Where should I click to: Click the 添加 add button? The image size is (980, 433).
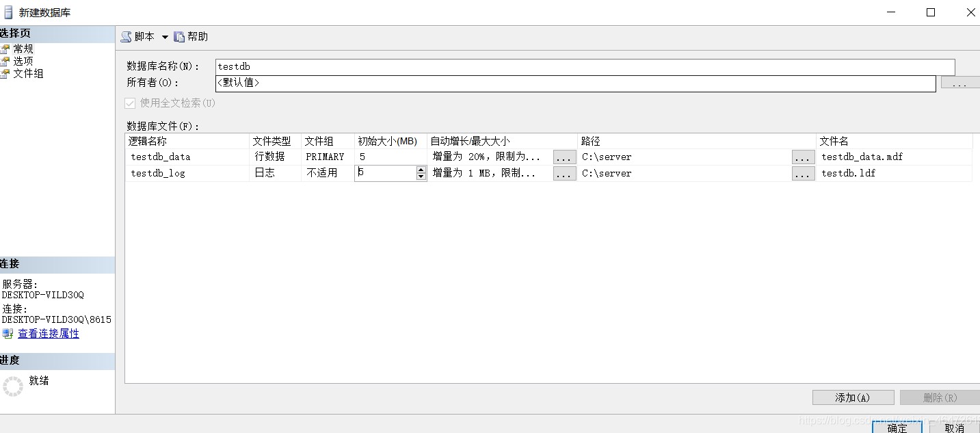pos(853,397)
